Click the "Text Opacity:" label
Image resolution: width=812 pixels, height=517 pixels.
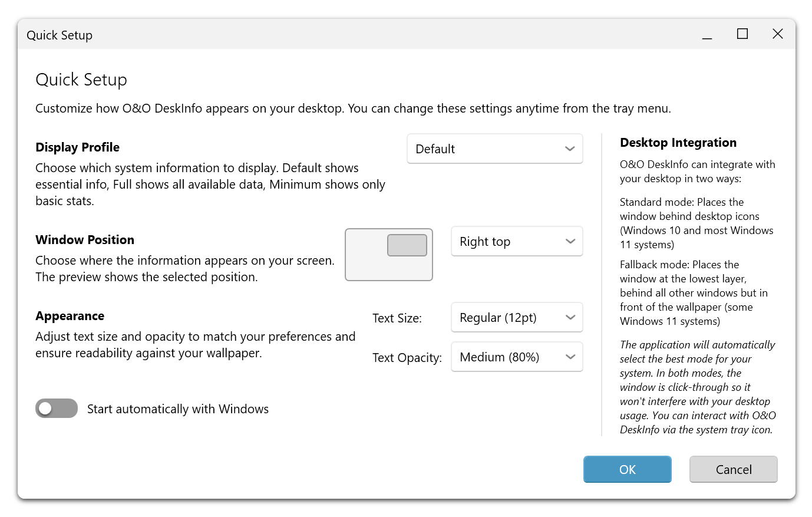click(x=407, y=358)
